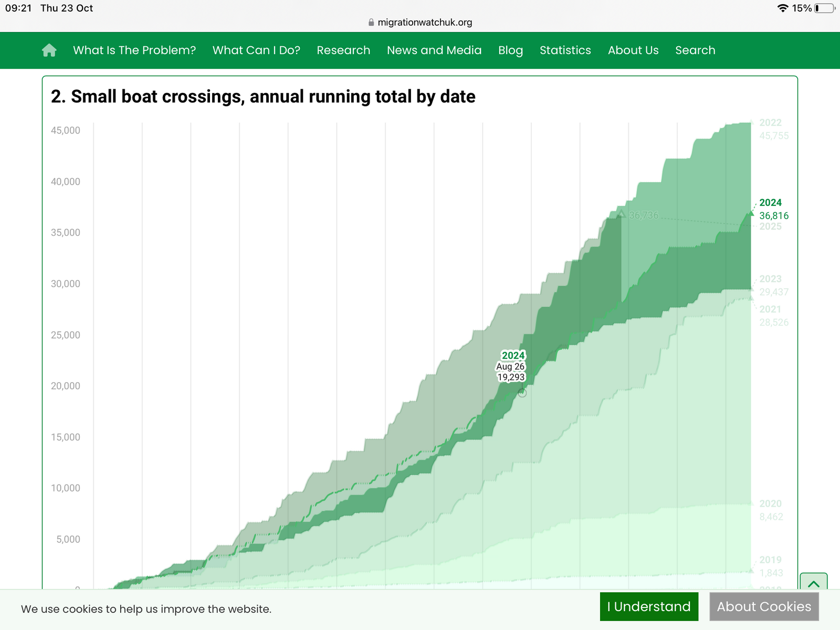840x630 pixels.
Task: Tap the padlock icon in address bar
Action: click(x=371, y=23)
